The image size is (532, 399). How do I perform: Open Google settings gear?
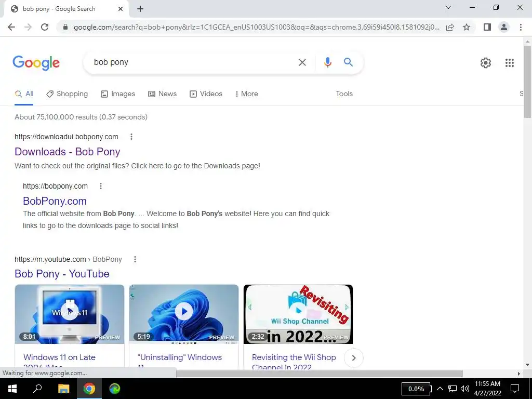486,63
